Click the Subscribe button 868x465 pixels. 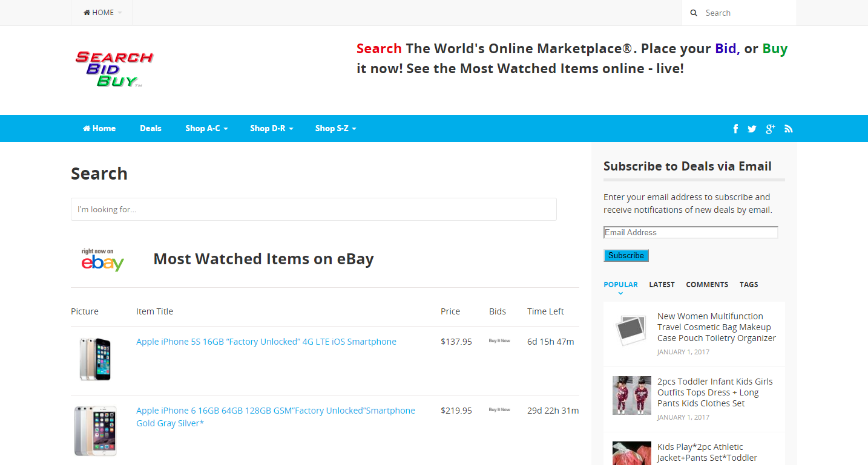(x=626, y=256)
